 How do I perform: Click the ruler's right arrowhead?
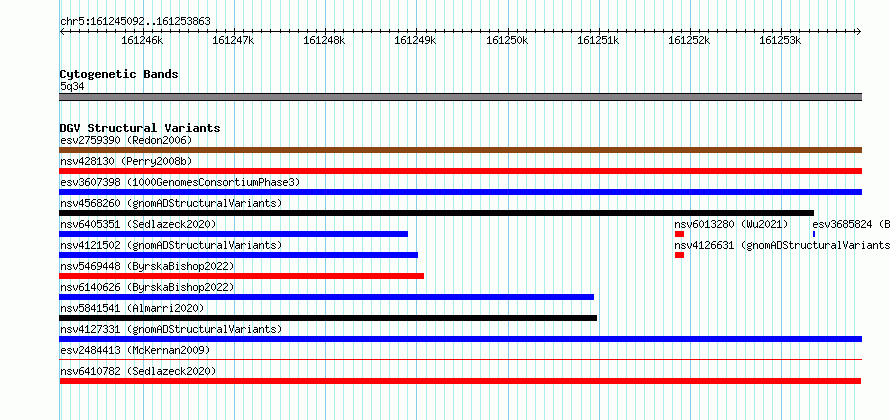coord(859,31)
